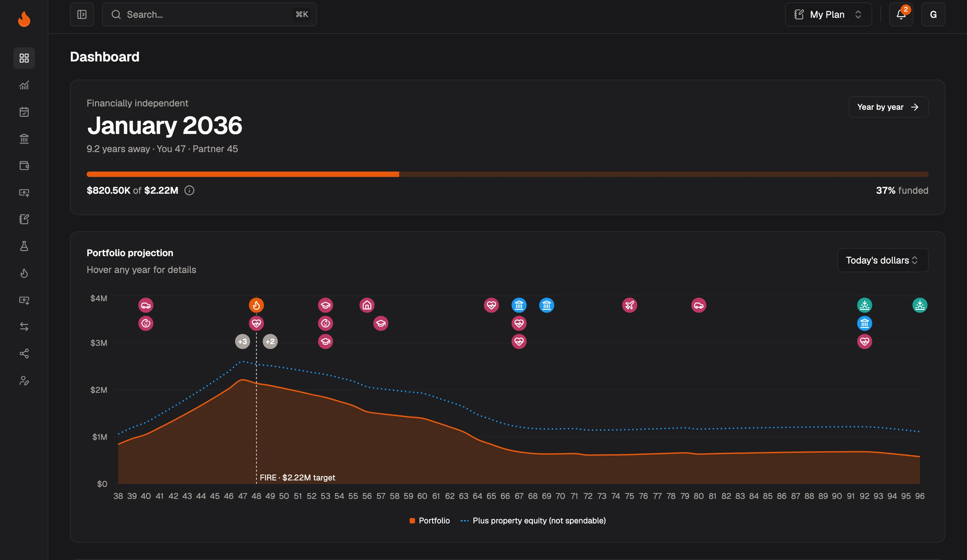Open notifications bell with 2 badge
This screenshot has width=967, height=560.
[x=901, y=14]
